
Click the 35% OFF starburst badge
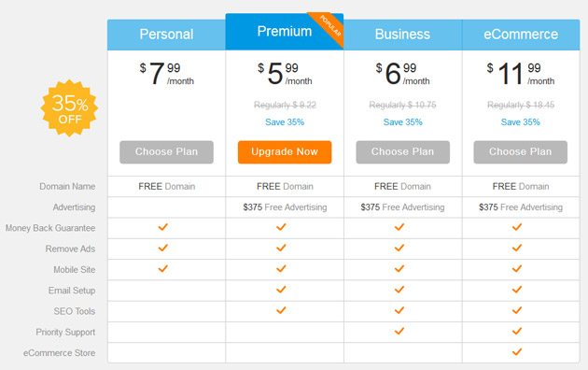(69, 108)
